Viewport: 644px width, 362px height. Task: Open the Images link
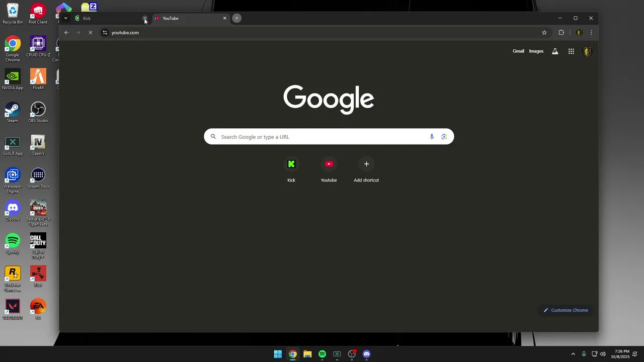pyautogui.click(x=536, y=51)
